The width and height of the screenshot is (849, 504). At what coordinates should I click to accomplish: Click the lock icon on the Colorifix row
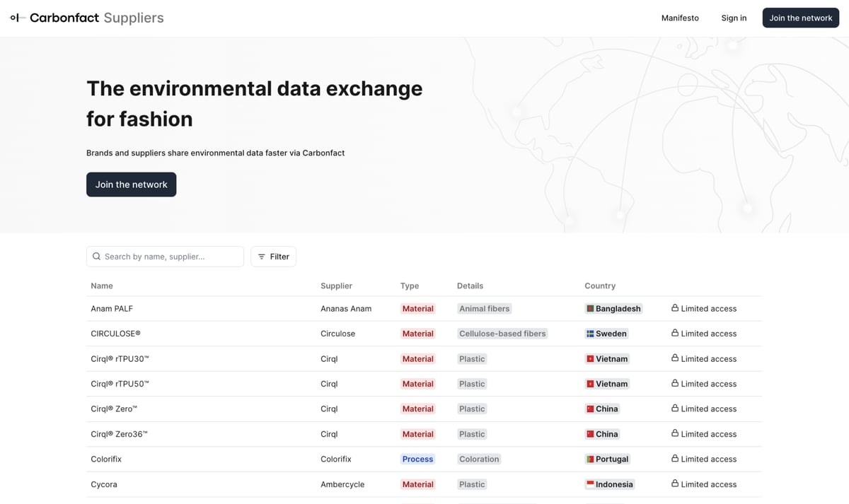pos(674,459)
